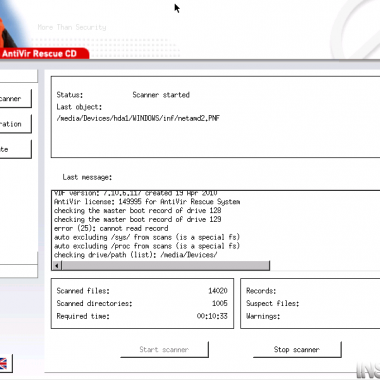The image size is (380, 380).
Task: Click the 'auto excluding /proc' log line
Action: tap(147, 246)
